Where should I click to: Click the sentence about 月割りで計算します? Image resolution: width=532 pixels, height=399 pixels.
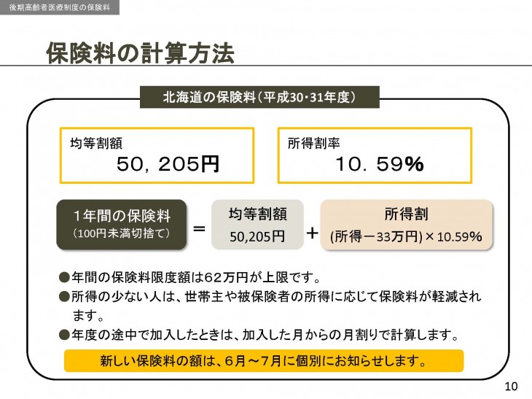265,335
